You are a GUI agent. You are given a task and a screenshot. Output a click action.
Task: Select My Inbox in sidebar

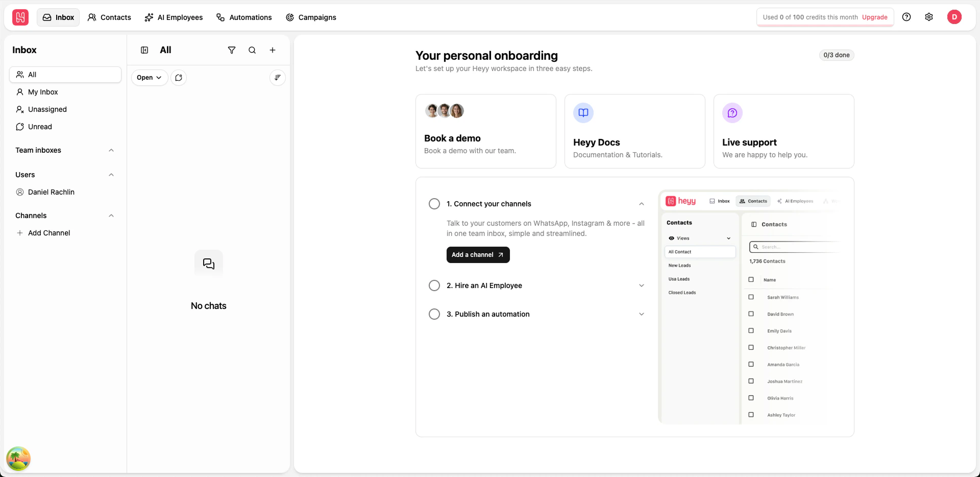point(65,92)
